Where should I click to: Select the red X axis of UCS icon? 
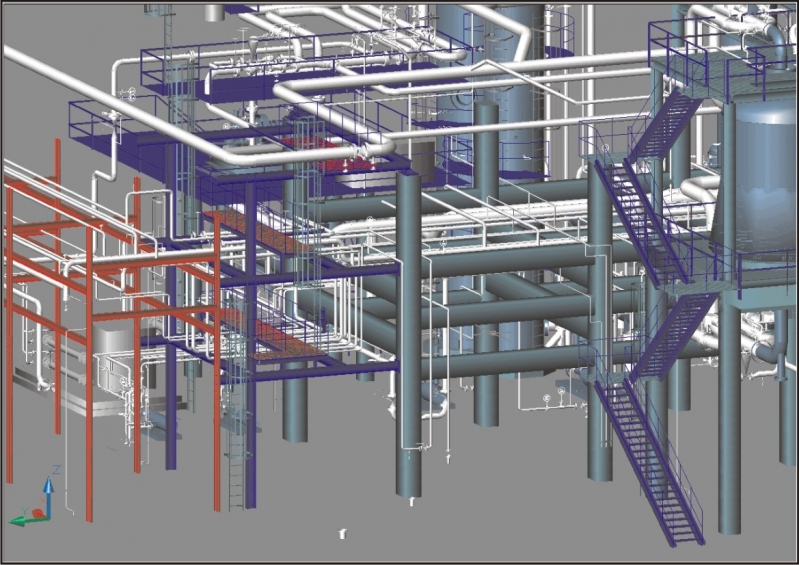40,513
